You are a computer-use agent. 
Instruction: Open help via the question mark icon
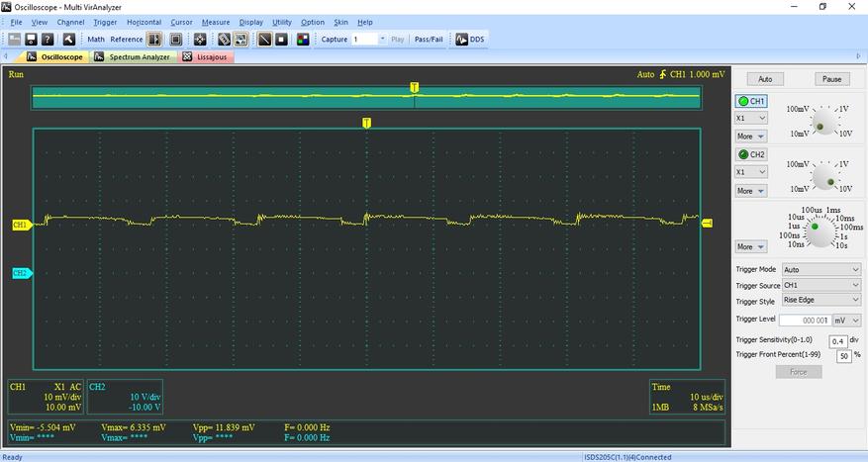[x=47, y=40]
